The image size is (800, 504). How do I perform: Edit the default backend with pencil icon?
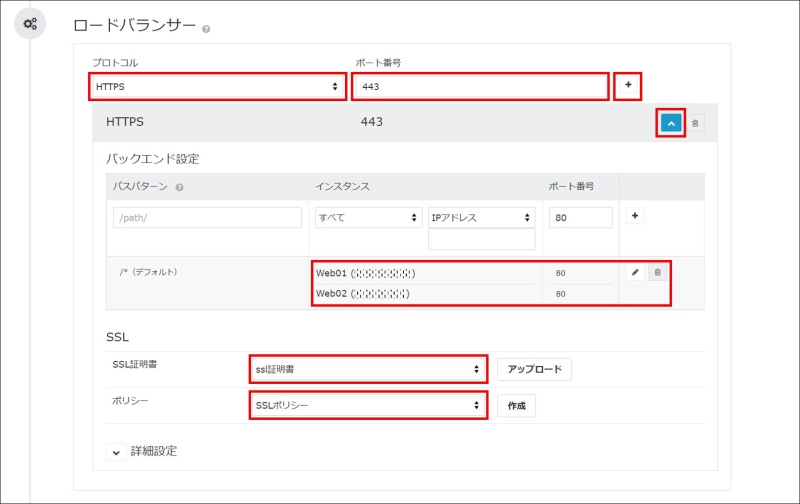635,272
